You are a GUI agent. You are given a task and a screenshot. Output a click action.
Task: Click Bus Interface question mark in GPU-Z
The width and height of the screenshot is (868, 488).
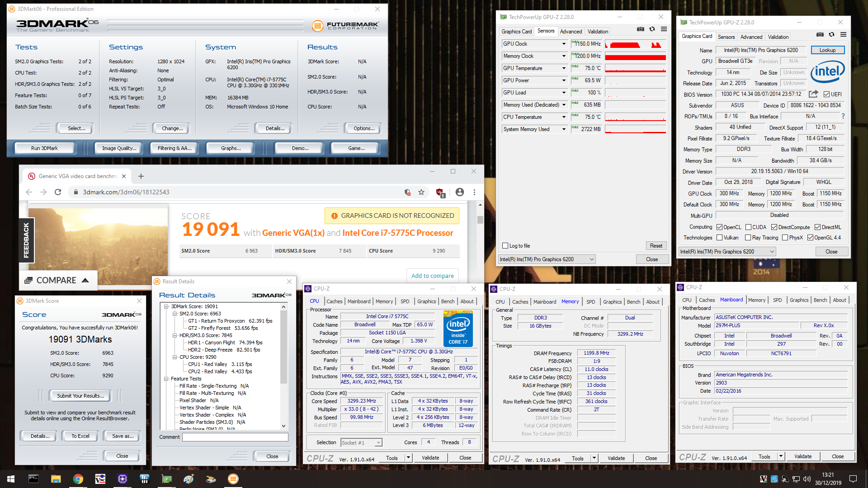click(x=843, y=116)
